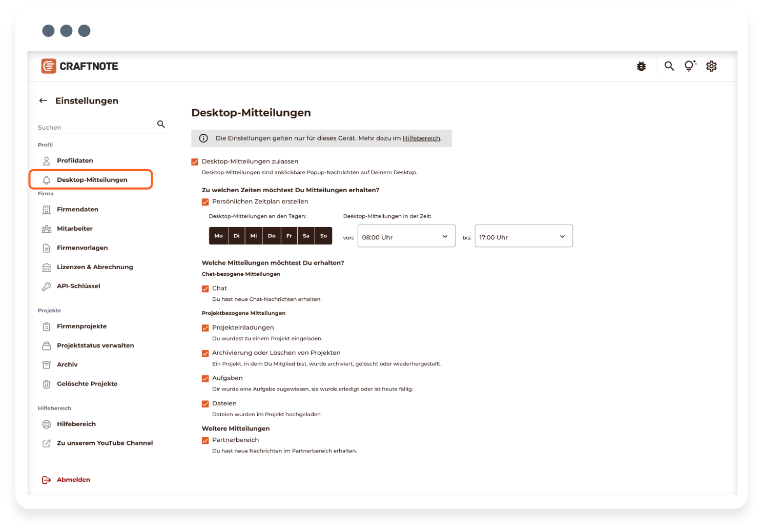Image resolution: width=763 pixels, height=532 pixels.
Task: Open Profildaten in the sidebar
Action: tap(75, 161)
